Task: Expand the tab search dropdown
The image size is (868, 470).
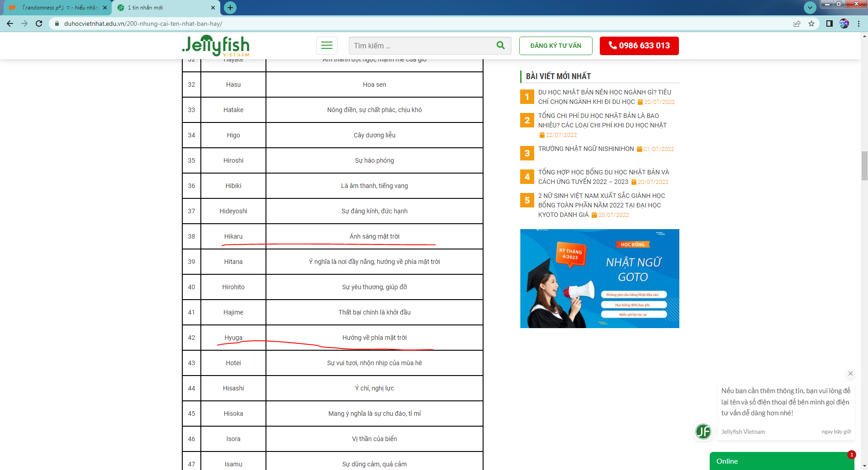Action: [x=810, y=7]
